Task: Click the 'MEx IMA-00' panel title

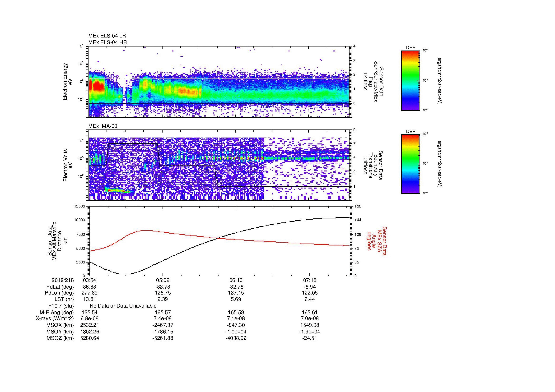Action: [x=103, y=126]
